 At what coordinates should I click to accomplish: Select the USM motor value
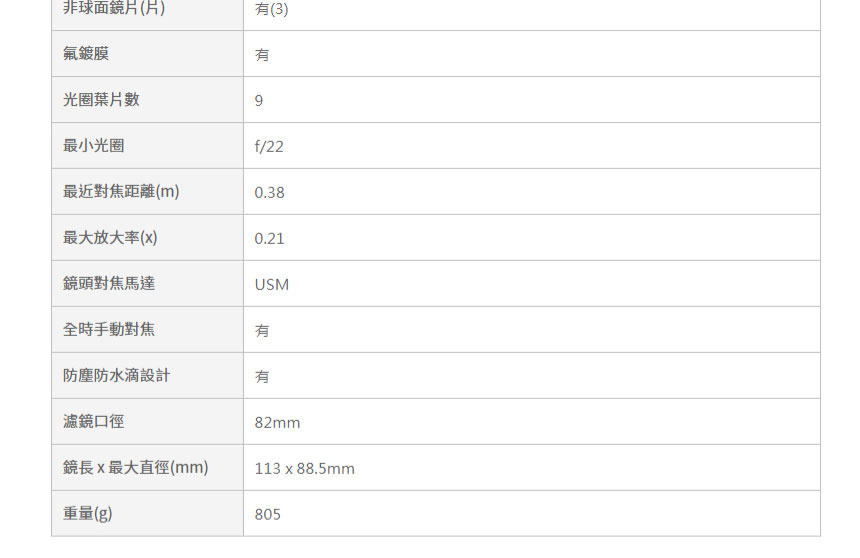click(x=271, y=285)
